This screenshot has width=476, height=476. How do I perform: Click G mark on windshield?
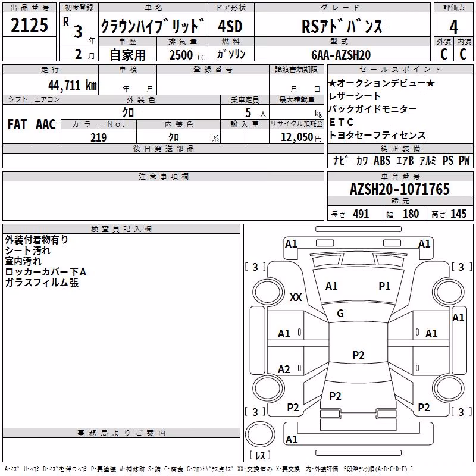tap(340, 314)
